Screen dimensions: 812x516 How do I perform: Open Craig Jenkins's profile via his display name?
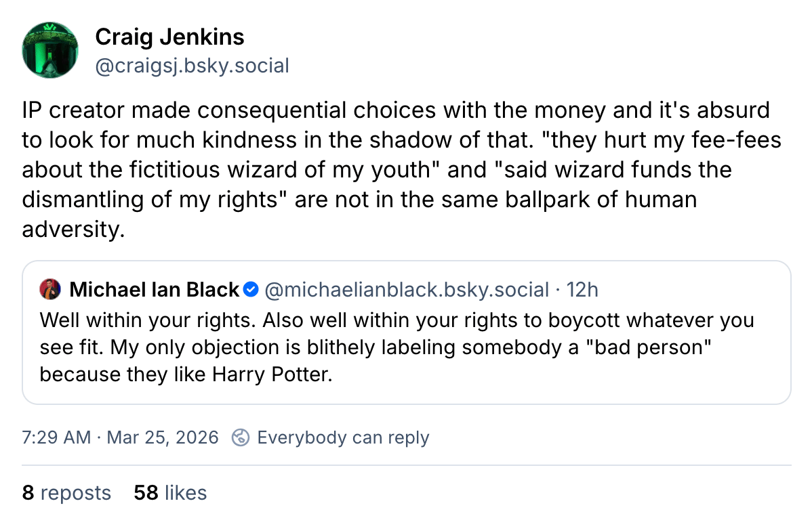[170, 37]
